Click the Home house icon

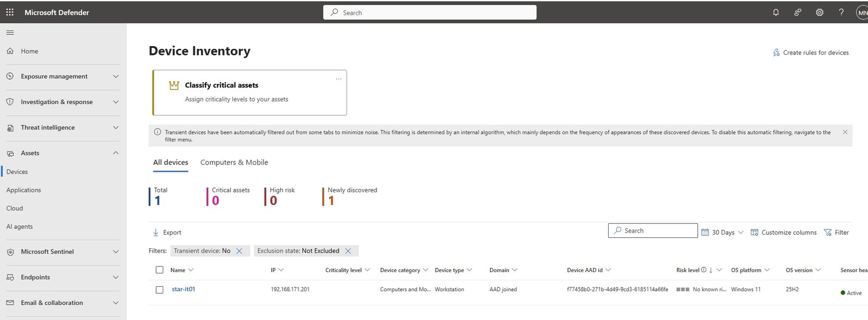click(10, 51)
